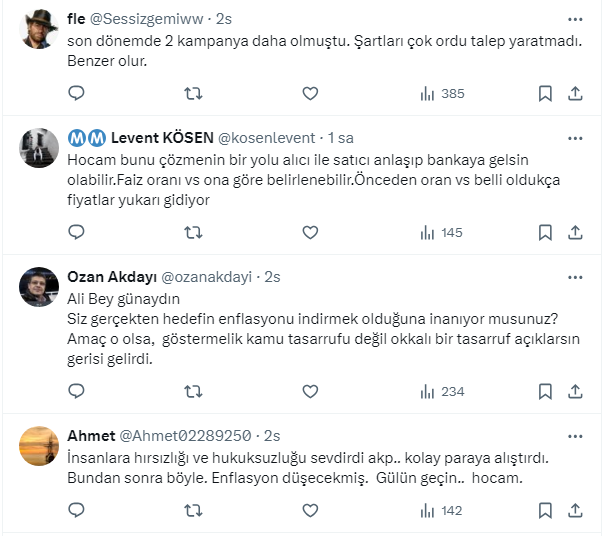The height and width of the screenshot is (536, 616).
Task: Reply to Ozan Akdayı's tweet
Action: (77, 392)
